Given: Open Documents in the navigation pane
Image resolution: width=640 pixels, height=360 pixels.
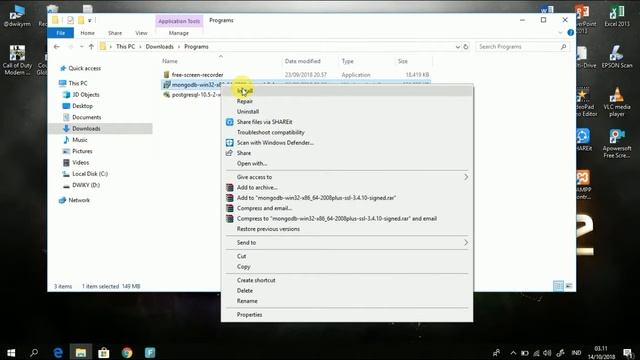Looking at the screenshot, I should click(87, 118).
